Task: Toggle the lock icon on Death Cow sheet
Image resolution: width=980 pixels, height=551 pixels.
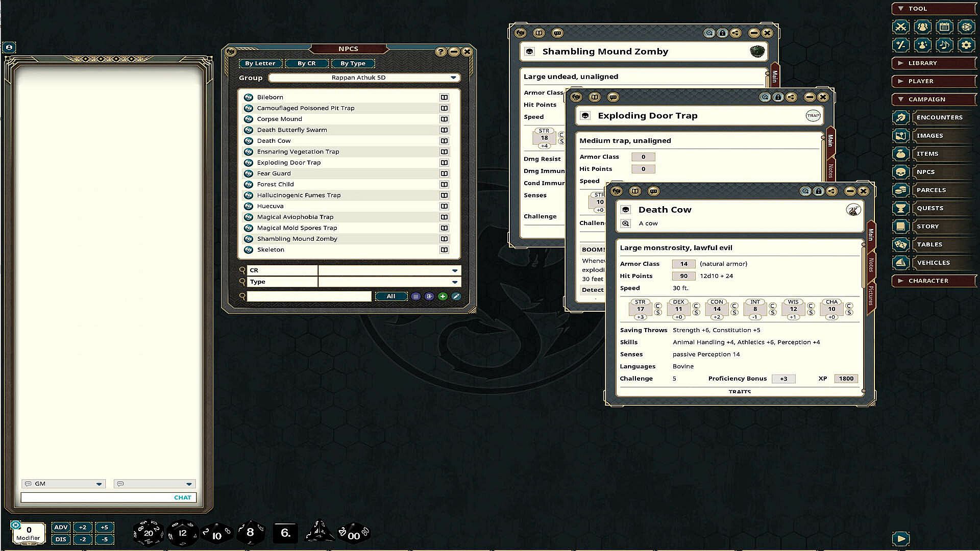Action: coord(818,191)
